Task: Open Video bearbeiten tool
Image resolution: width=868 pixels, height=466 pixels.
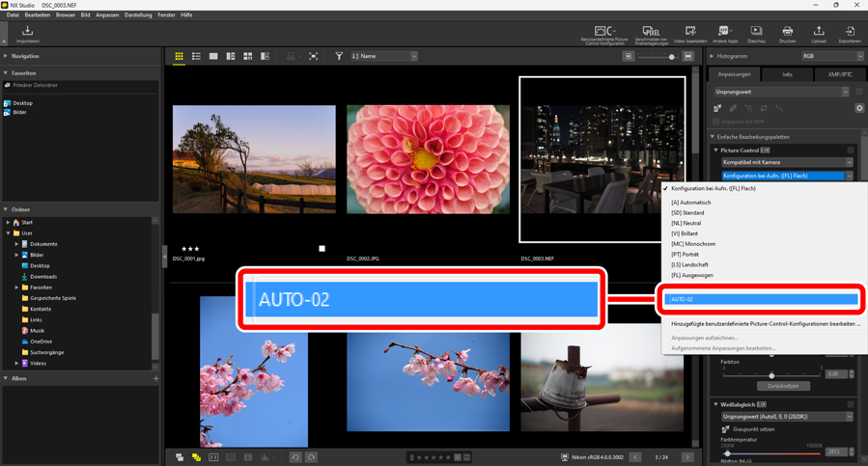Action: 690,33
